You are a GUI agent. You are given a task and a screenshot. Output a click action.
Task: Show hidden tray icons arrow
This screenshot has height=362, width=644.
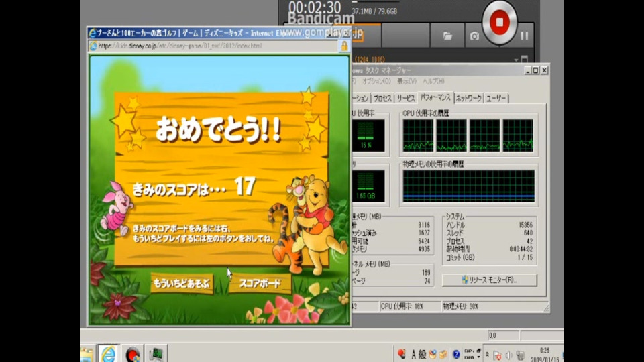point(487,355)
